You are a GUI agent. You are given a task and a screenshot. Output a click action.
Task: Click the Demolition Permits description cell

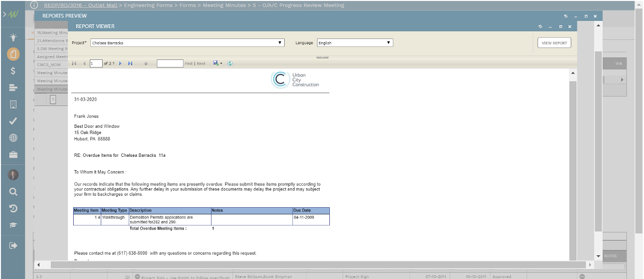(x=170, y=220)
